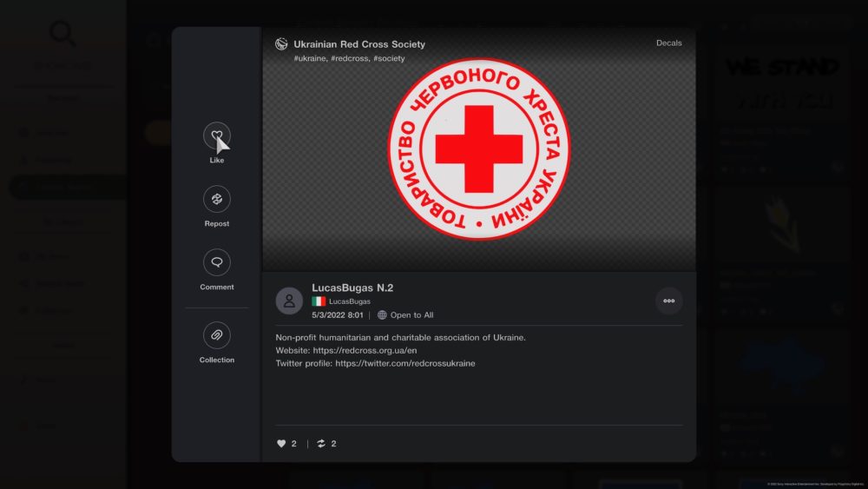Open the LucasBugas username link
868x489 pixels.
(349, 301)
